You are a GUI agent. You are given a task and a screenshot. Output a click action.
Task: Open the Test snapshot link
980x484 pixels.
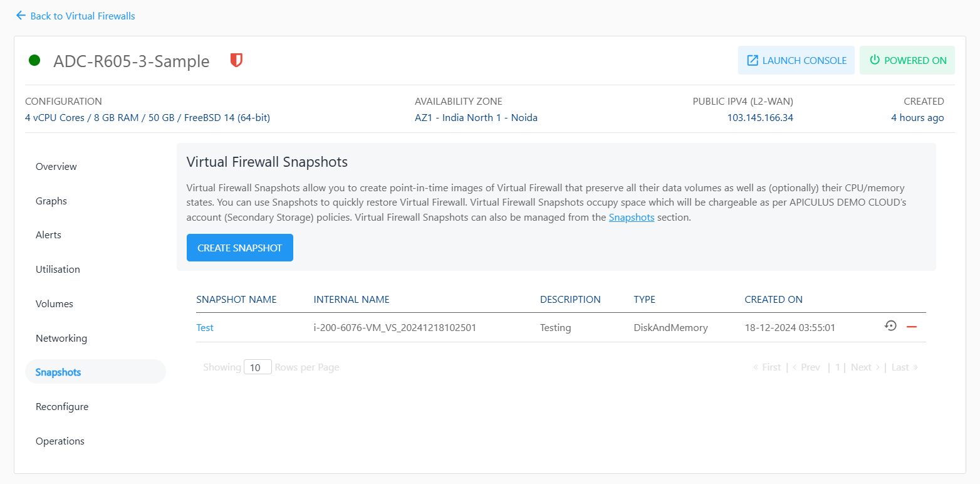point(205,327)
